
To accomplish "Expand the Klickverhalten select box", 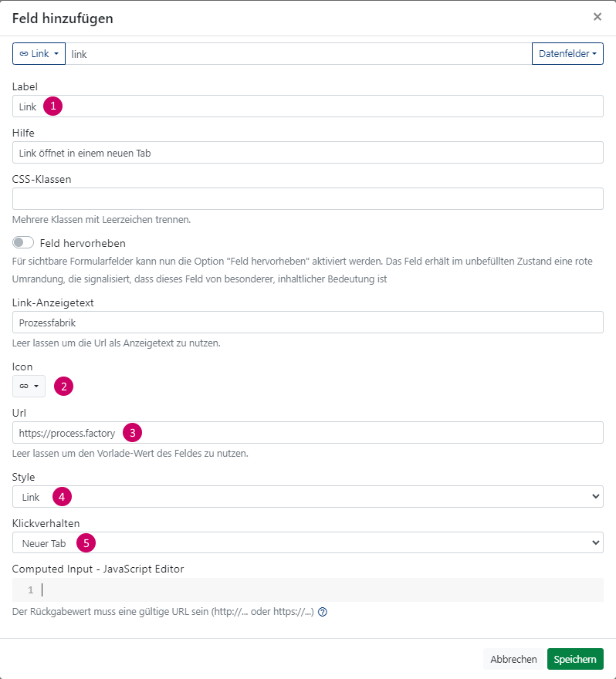I will 307,542.
